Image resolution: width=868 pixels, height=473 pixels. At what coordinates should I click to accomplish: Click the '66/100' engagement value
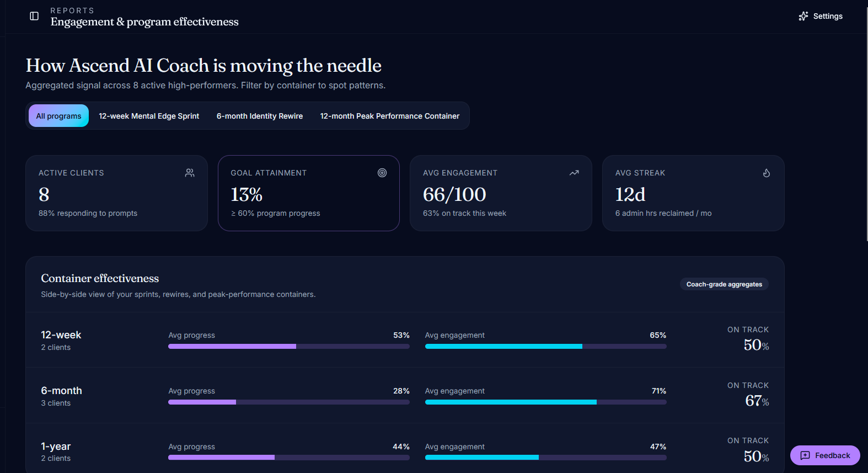[454, 194]
